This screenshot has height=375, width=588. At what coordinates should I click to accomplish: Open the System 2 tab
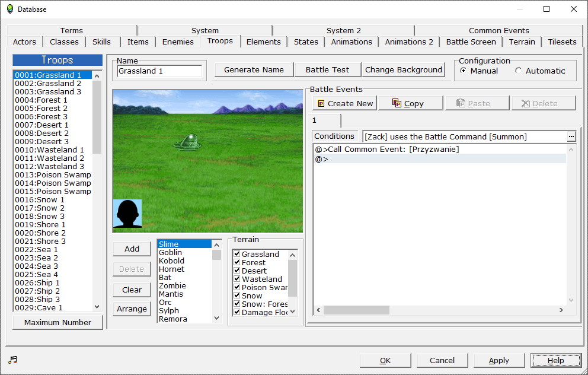click(344, 30)
